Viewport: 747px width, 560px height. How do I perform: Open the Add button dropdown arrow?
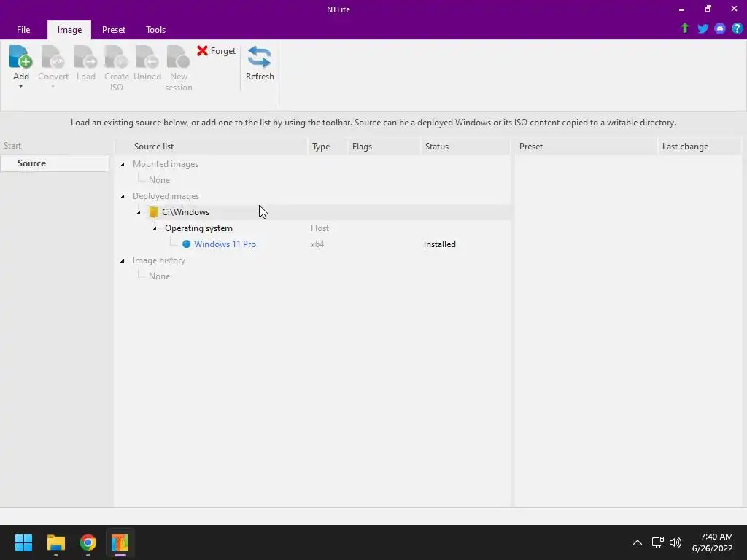tap(21, 87)
